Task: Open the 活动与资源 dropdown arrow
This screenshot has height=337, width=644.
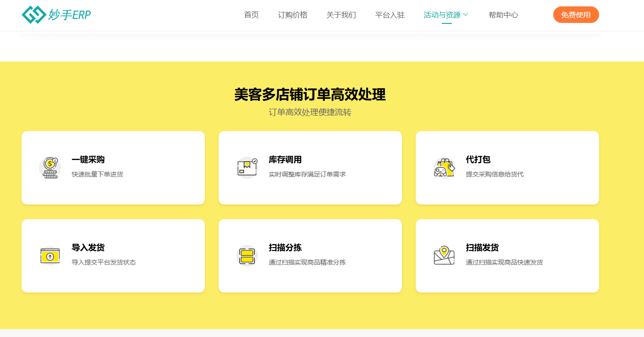Action: pyautogui.click(x=466, y=14)
